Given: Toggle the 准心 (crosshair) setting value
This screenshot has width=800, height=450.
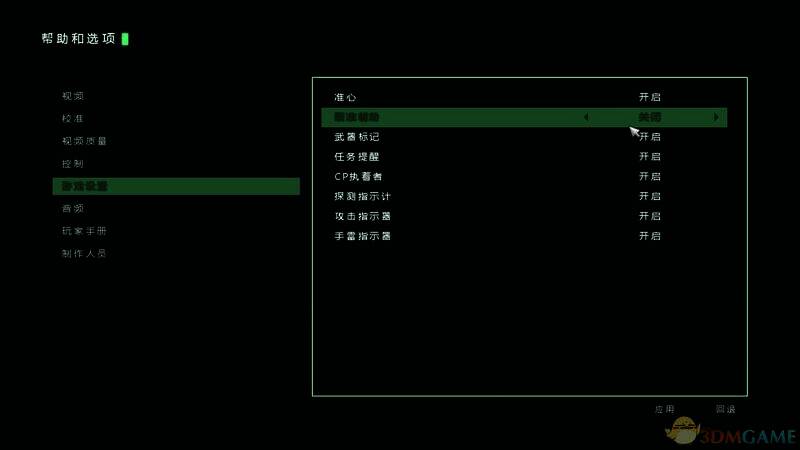Looking at the screenshot, I should point(650,97).
